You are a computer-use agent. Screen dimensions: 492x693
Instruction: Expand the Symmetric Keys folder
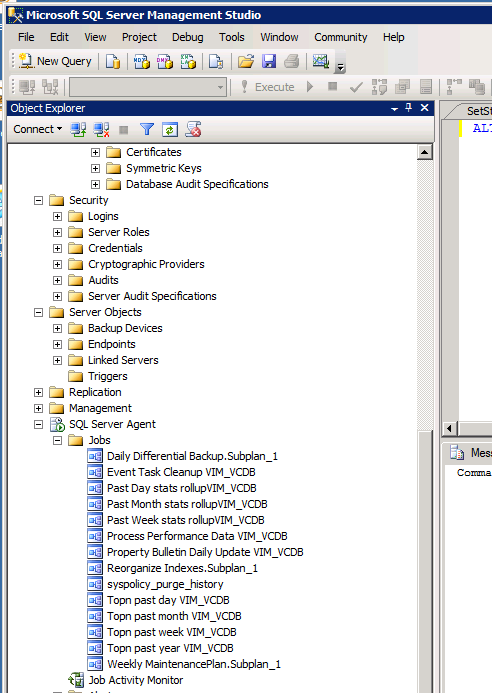pos(95,168)
